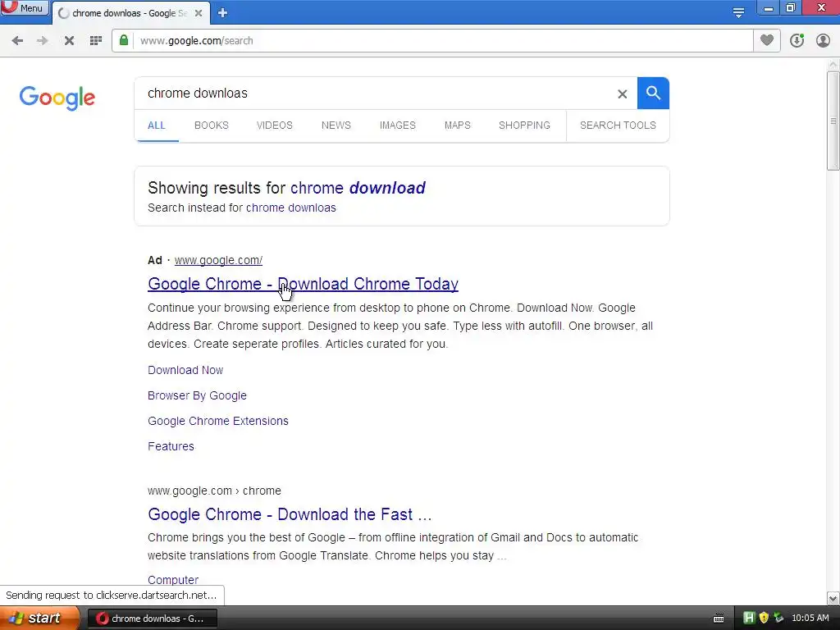Image resolution: width=840 pixels, height=630 pixels.
Task: Click the Google logo
Action: tap(57, 98)
